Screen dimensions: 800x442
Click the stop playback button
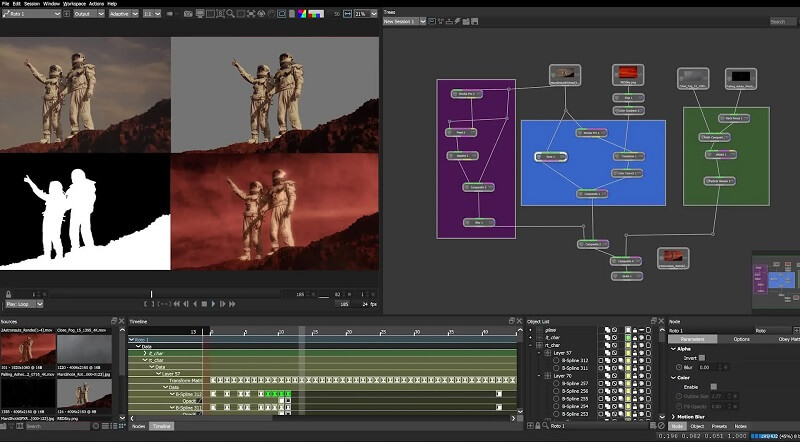(x=204, y=304)
